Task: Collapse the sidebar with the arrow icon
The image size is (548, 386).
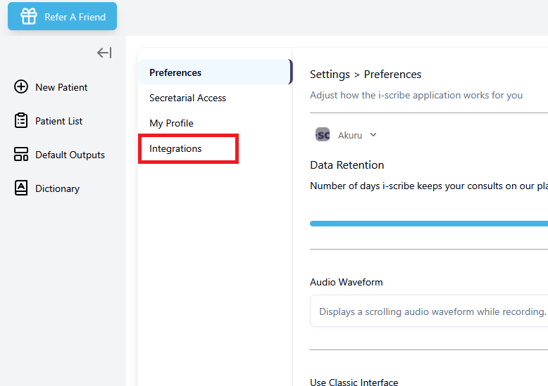Action: coord(104,53)
